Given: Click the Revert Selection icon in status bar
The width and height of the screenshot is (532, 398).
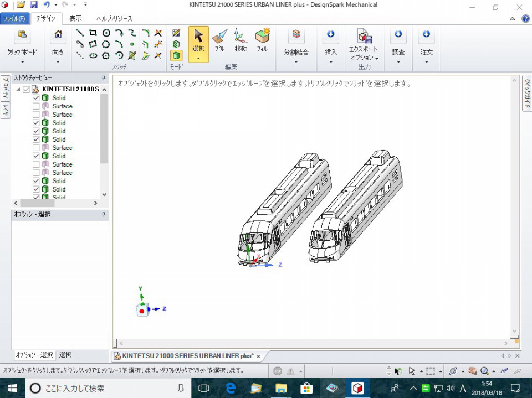Looking at the screenshot, I should [x=398, y=371].
